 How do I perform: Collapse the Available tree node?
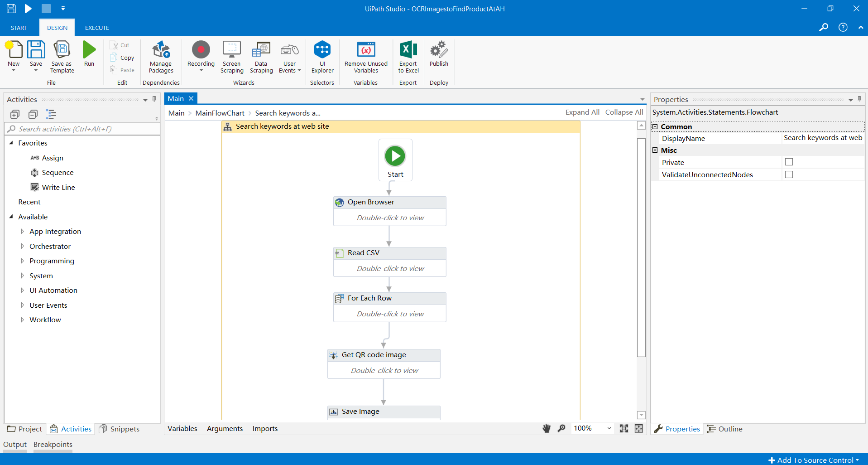11,217
